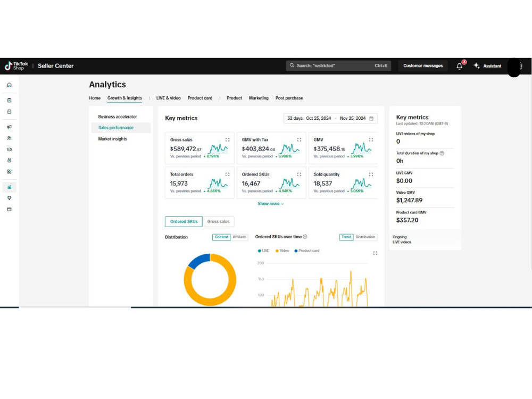The width and height of the screenshot is (532, 399).
Task: Expand the Total orders metric card
Action: (227, 174)
